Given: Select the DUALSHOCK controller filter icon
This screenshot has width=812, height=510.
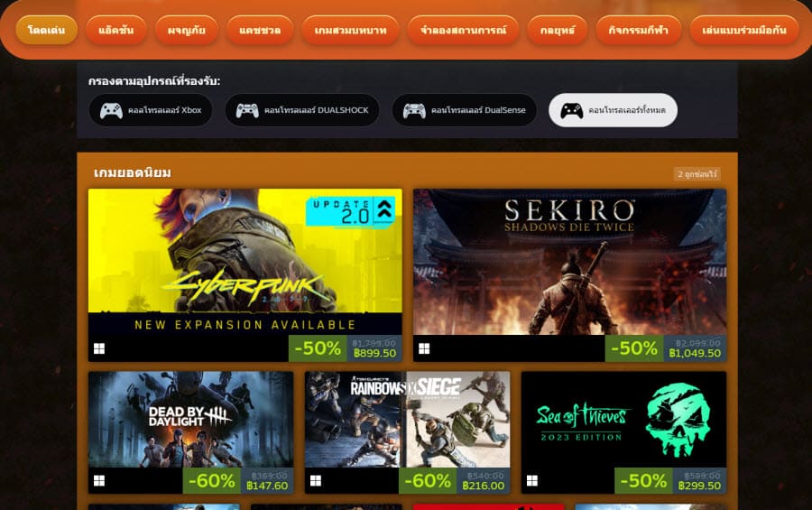Looking at the screenshot, I should click(x=247, y=110).
